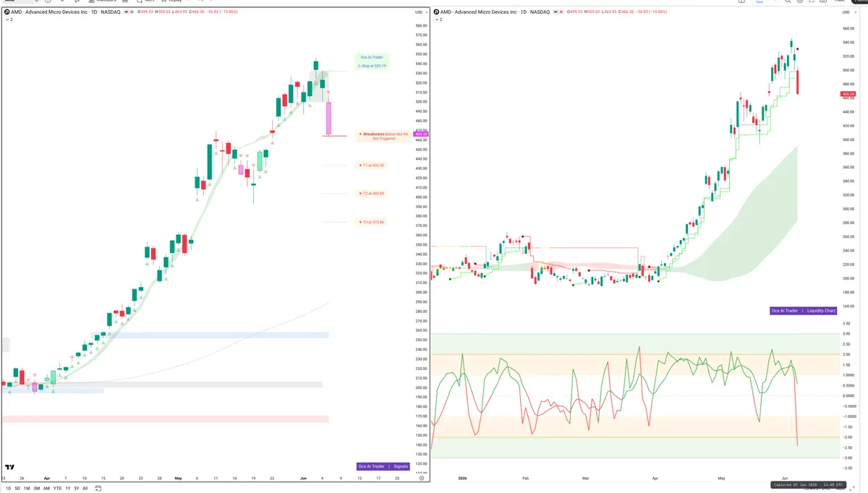Open the go-to-date calendar icon
This screenshot has width=868, height=493.
(99, 488)
